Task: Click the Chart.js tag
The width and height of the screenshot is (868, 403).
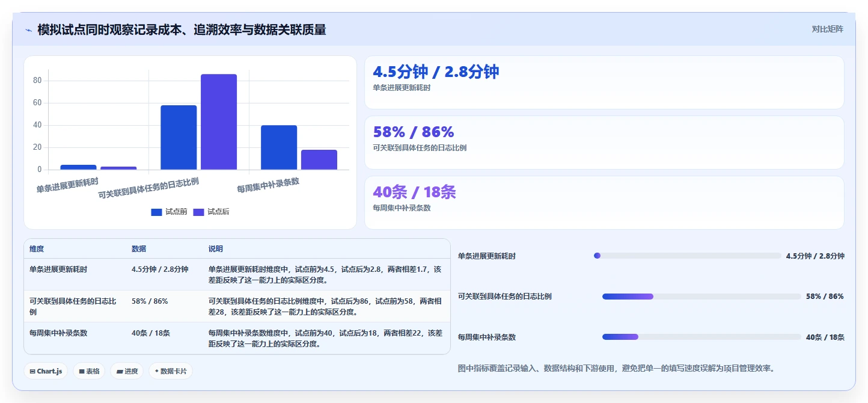Action: (x=46, y=371)
